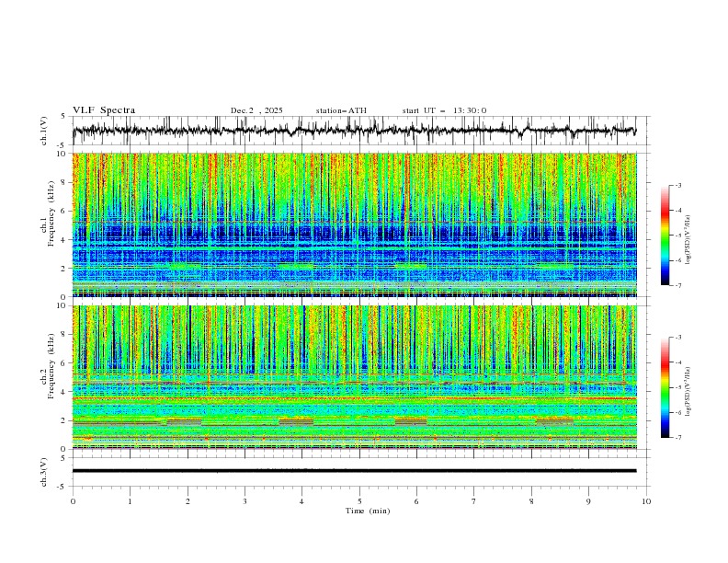The image size is (728, 563).
Task: Click the ch.2 color scale log(PSD) label
Action: [x=688, y=392]
